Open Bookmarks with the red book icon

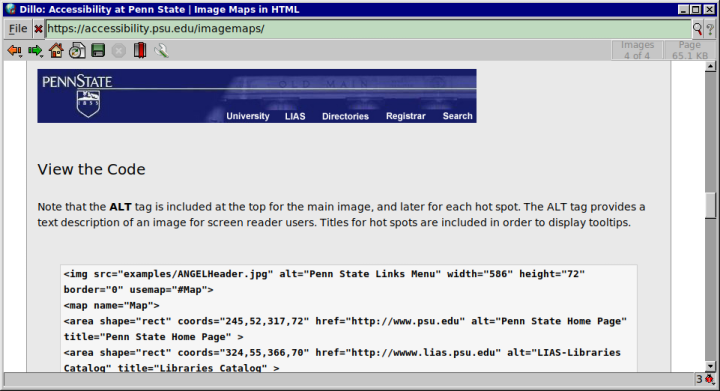(140, 50)
